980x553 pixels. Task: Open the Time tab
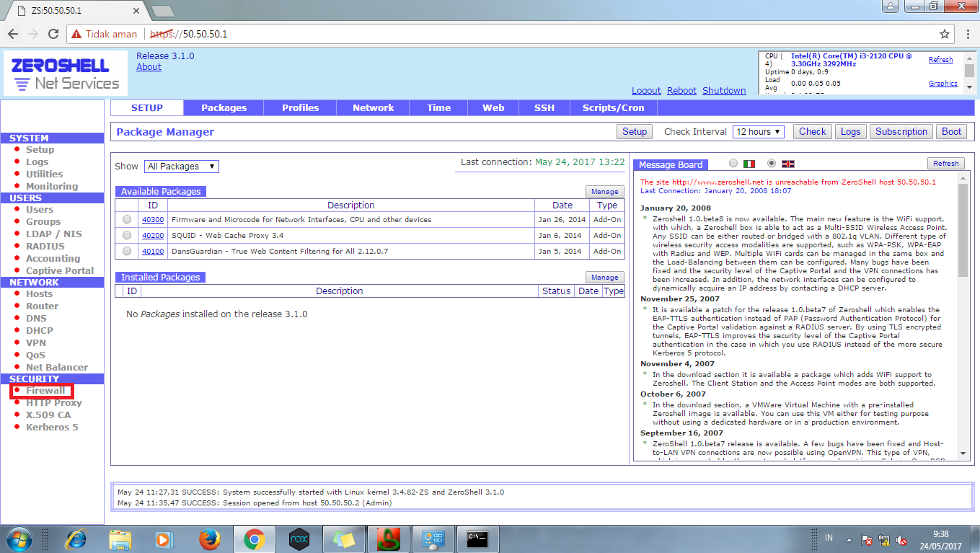point(438,108)
